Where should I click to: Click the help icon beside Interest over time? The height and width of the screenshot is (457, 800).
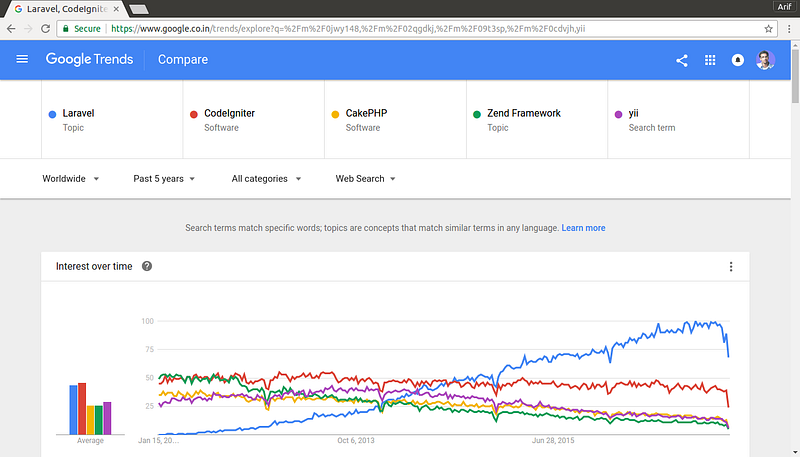[147, 266]
